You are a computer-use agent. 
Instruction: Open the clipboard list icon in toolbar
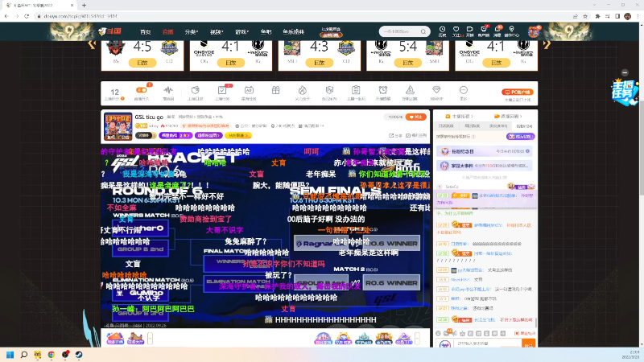[x=356, y=90]
